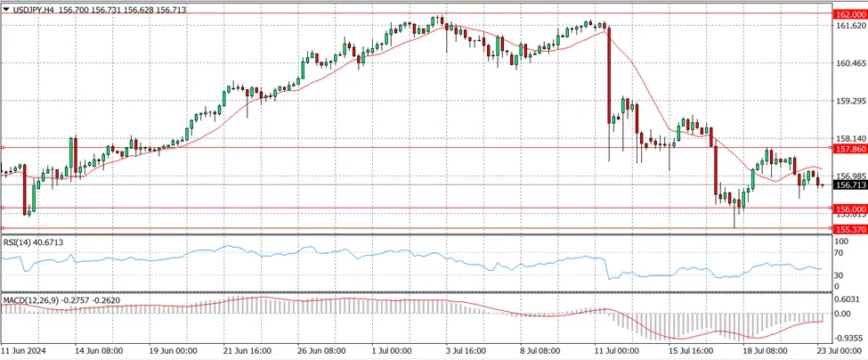
Task: Click the 155.370 red price level tag
Action: [x=848, y=229]
